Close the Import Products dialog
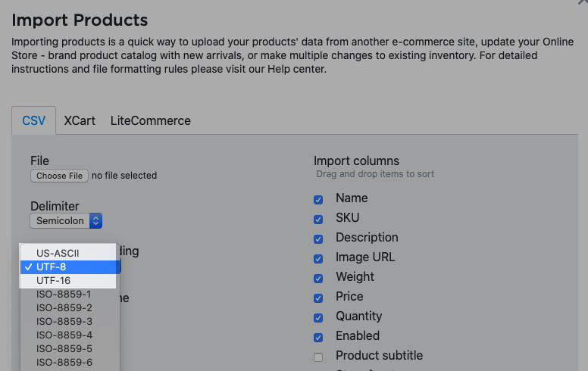This screenshot has height=371, width=588. [x=582, y=3]
